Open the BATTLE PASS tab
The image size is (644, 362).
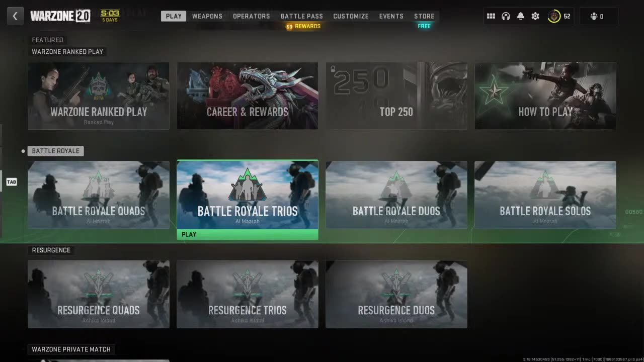tap(302, 16)
